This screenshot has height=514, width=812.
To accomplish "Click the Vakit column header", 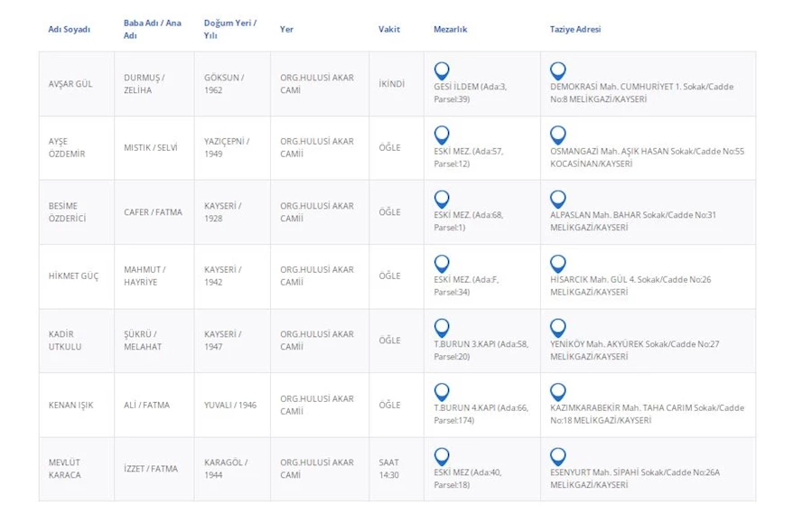I will (x=388, y=30).
